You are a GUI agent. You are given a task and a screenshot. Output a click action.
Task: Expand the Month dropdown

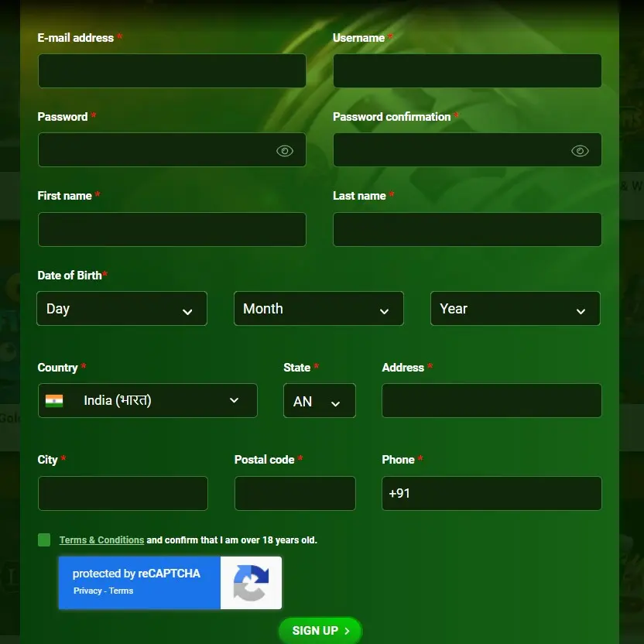click(318, 309)
